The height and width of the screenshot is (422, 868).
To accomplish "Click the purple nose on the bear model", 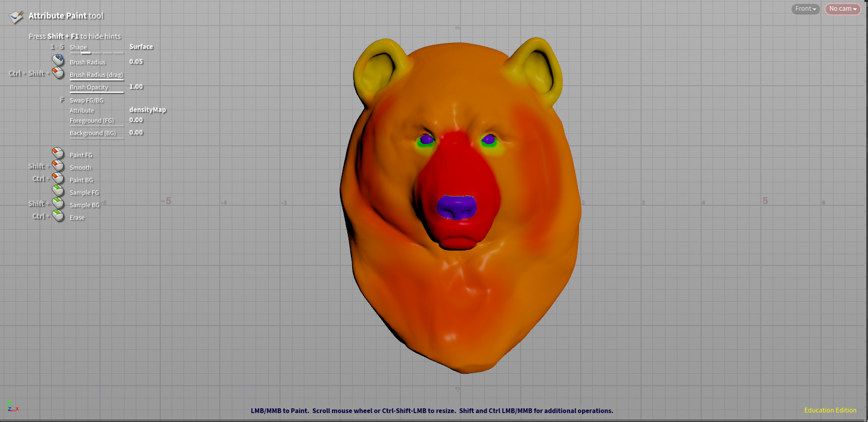I will pyautogui.click(x=457, y=208).
